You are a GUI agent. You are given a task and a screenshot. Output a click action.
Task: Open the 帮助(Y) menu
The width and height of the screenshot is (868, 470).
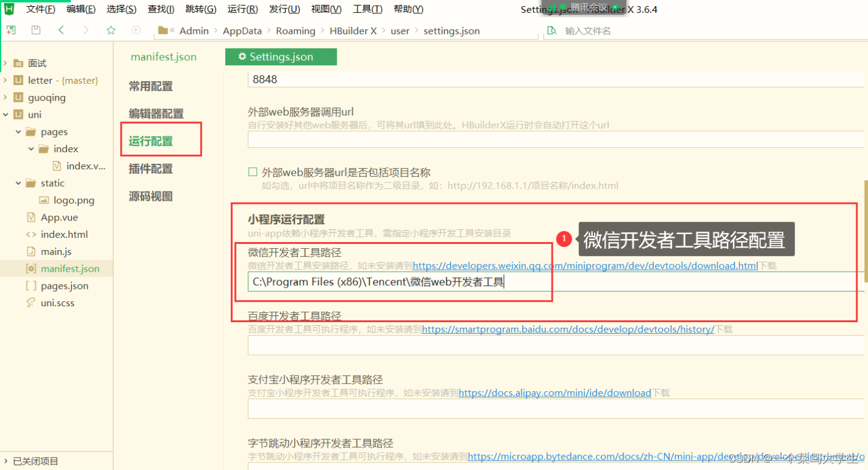pos(408,9)
